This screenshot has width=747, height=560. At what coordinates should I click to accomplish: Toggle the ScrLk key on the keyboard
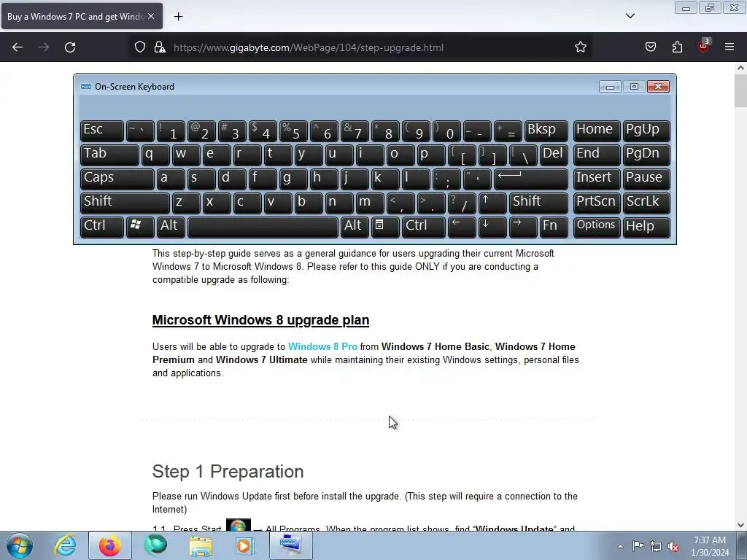[x=646, y=203]
